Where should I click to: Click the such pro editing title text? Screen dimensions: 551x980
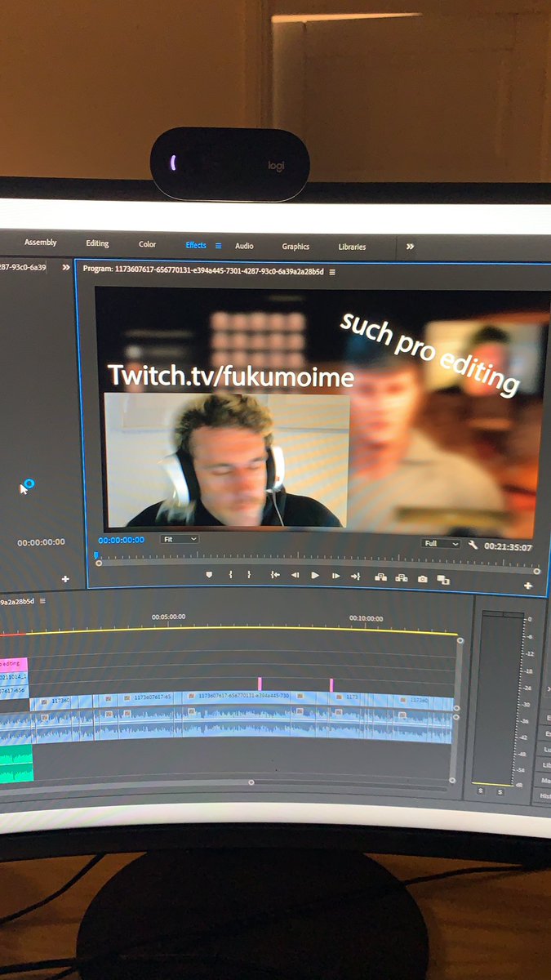(x=430, y=352)
